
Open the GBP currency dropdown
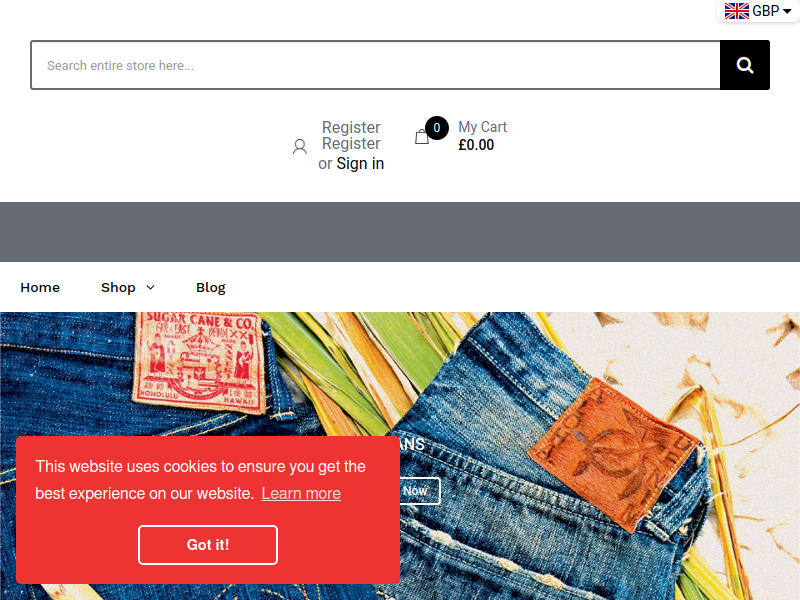758,11
